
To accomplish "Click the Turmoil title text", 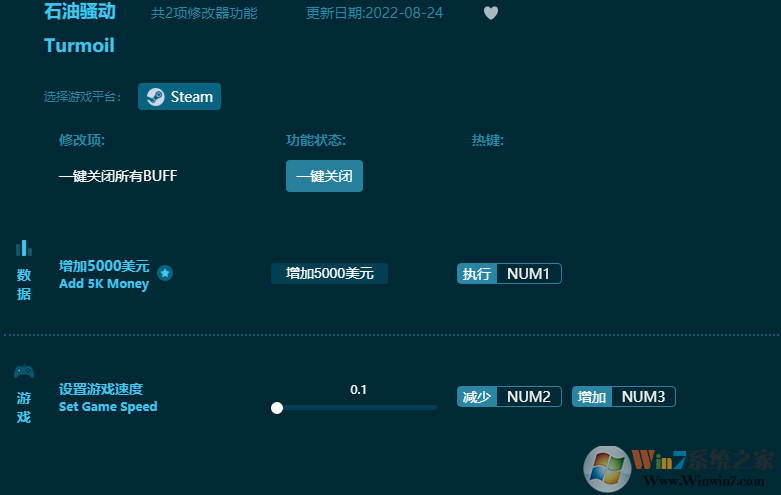I will [x=79, y=45].
